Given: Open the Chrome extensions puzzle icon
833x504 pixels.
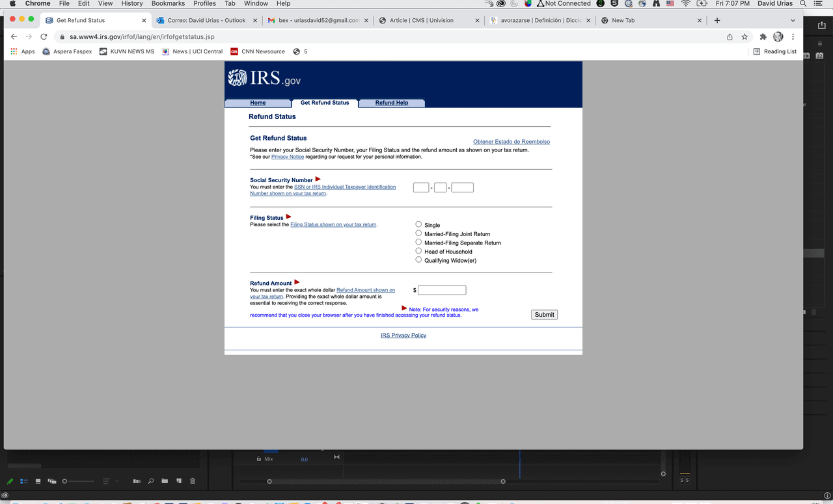Looking at the screenshot, I should pos(763,37).
